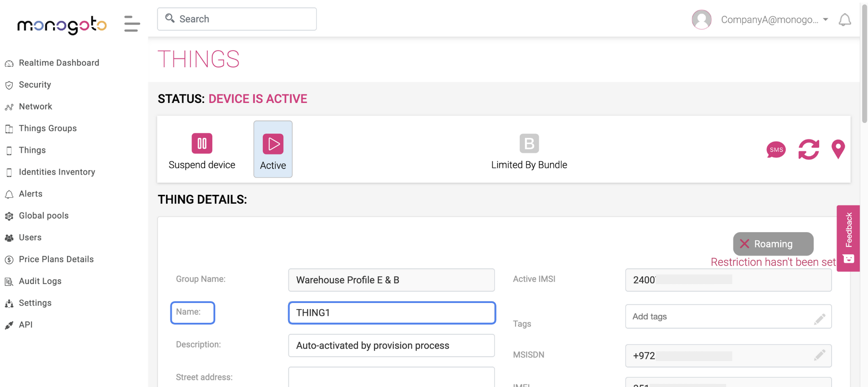
Task: Click the pencil icon in Tags field
Action: point(819,319)
